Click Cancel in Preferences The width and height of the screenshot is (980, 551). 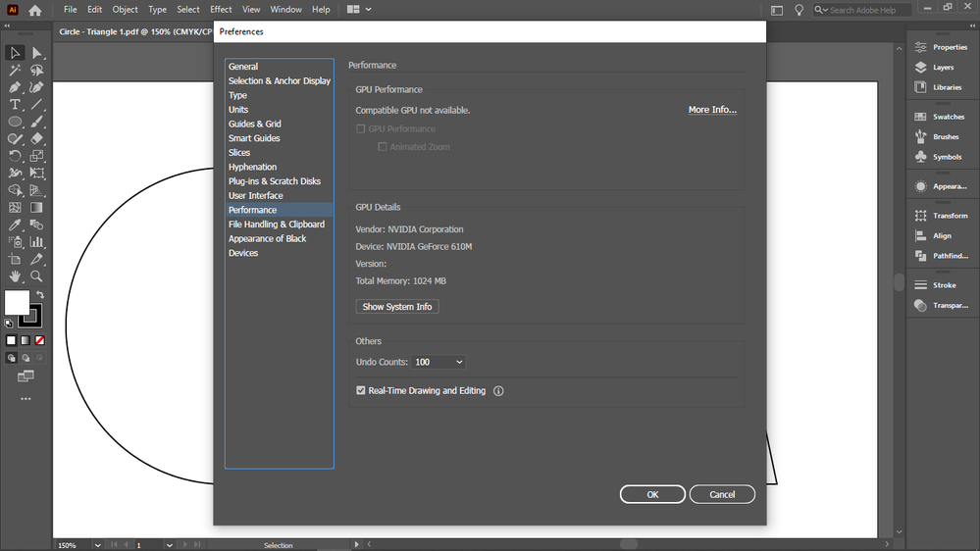pyautogui.click(x=722, y=494)
